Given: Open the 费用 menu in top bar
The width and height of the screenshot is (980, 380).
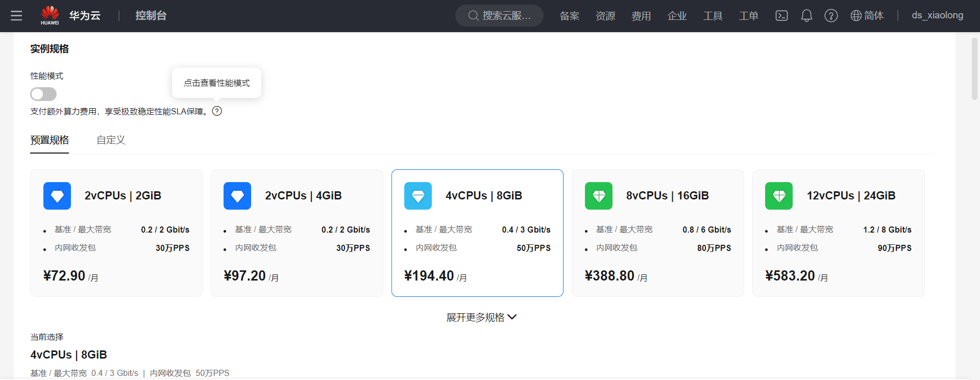Looking at the screenshot, I should tap(641, 16).
